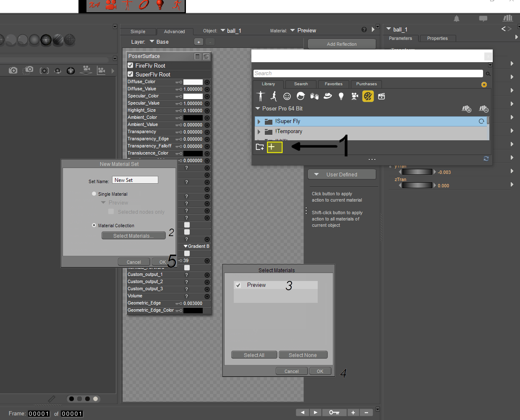Click the Ambient_Color black swatch
Viewport: 520px width, 420px height.
(x=193, y=118)
